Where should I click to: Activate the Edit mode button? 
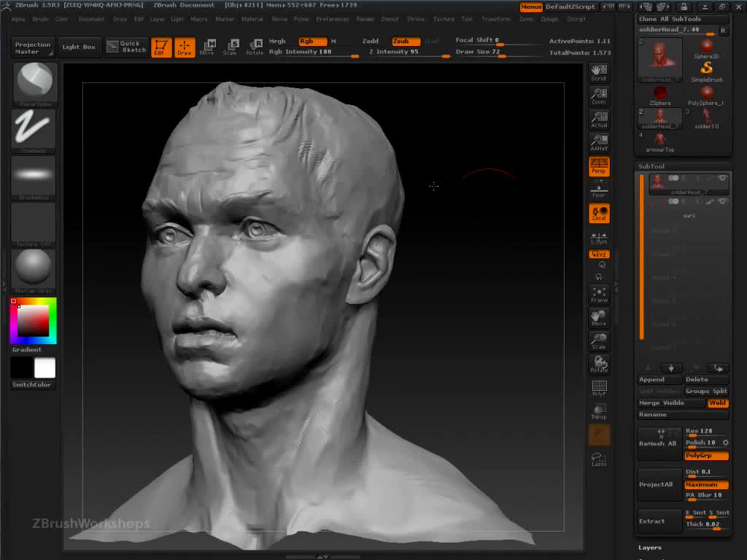[161, 47]
